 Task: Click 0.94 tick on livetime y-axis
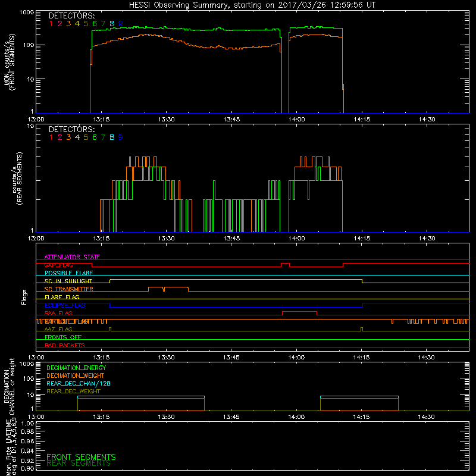tap(27, 451)
